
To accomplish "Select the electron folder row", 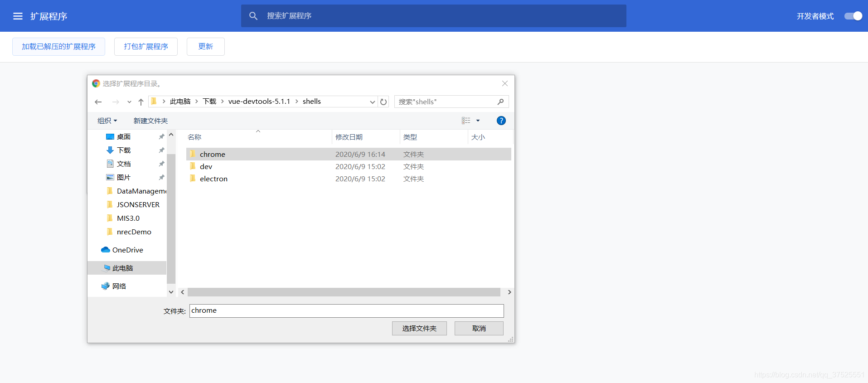I will tap(349, 179).
